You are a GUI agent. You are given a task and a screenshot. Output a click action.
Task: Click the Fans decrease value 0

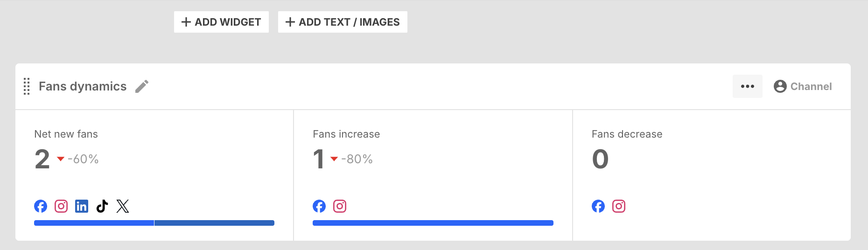coord(600,159)
